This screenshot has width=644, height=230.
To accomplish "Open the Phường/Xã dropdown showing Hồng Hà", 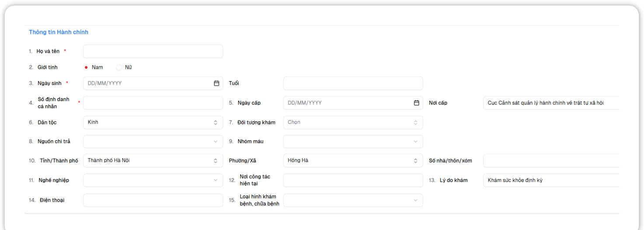I will pos(353,160).
